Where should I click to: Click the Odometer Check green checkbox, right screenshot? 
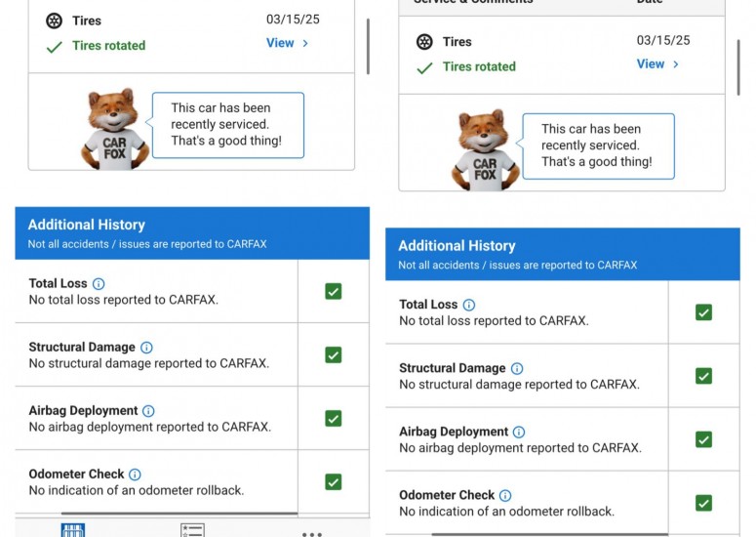coord(703,503)
